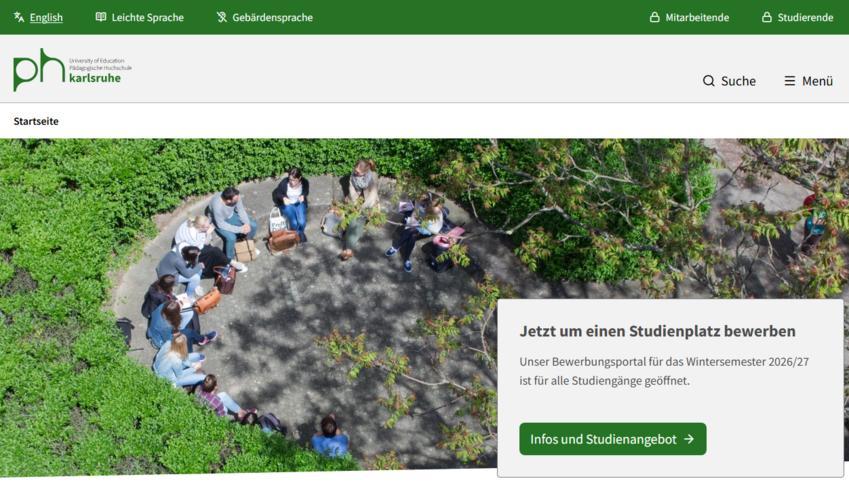Open the Studierende login link
The image size is (849, 500).
(x=805, y=17)
